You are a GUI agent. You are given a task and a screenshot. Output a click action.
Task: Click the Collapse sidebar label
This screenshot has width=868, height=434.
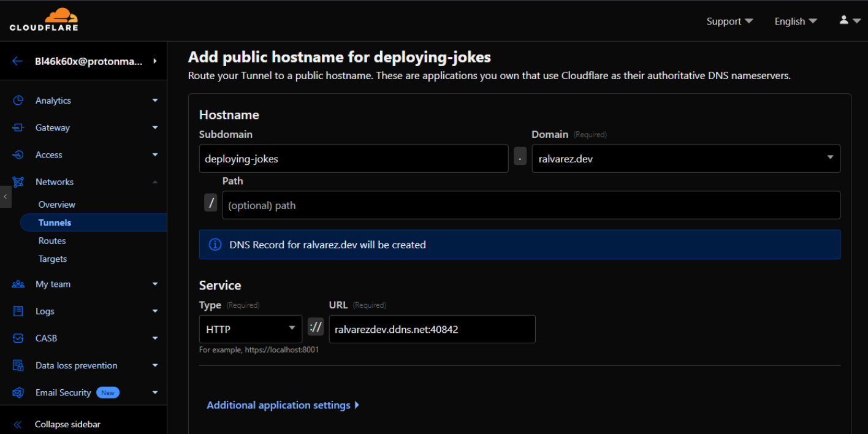[67, 424]
